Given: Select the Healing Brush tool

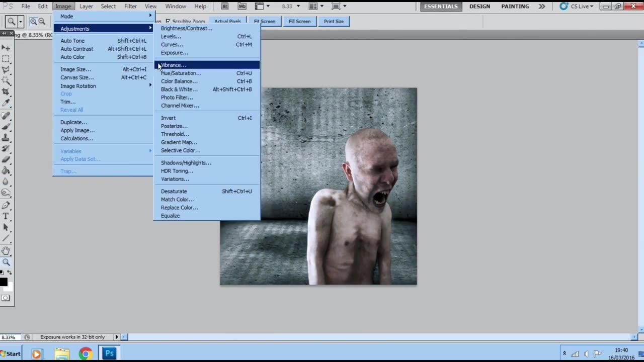Looking at the screenshot, I should pyautogui.click(x=6, y=116).
